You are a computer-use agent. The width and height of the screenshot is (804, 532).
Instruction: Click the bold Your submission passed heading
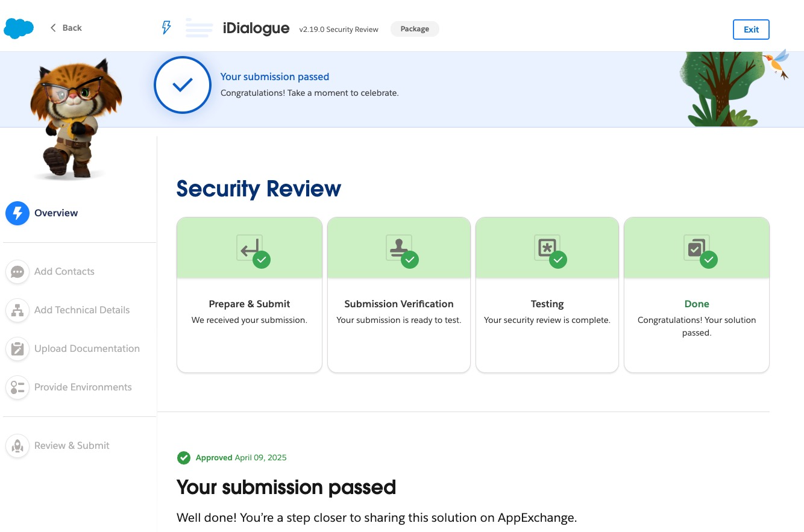[286, 487]
